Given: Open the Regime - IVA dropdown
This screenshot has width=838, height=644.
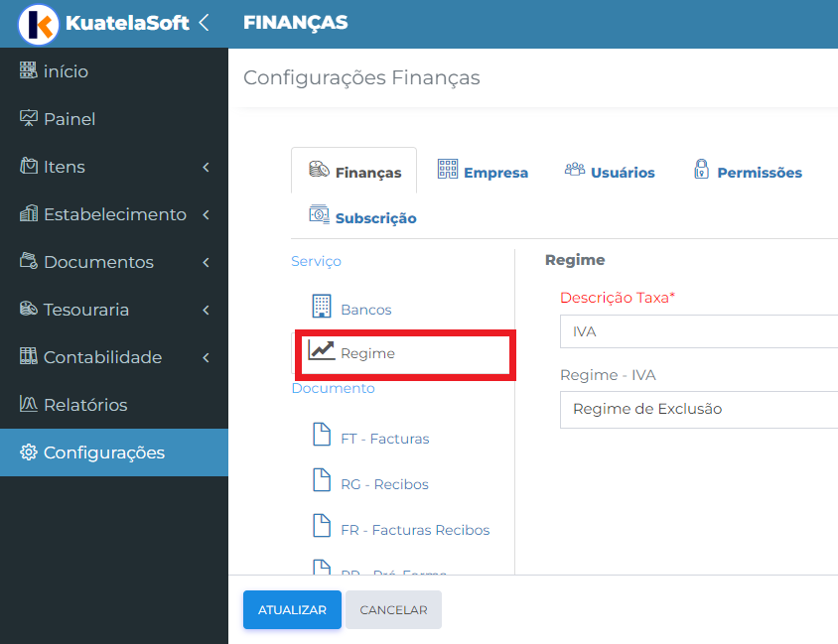Looking at the screenshot, I should click(699, 410).
